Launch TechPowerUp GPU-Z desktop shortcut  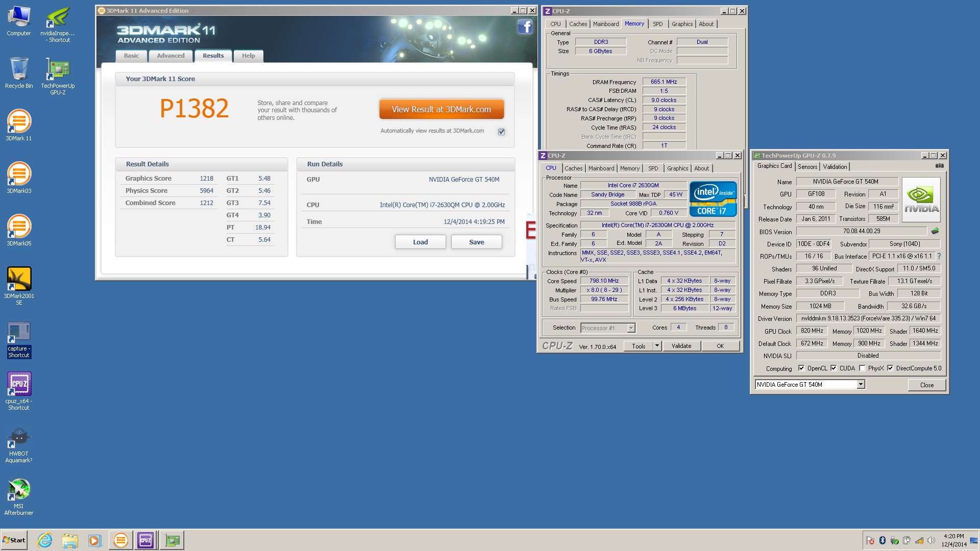pos(58,76)
